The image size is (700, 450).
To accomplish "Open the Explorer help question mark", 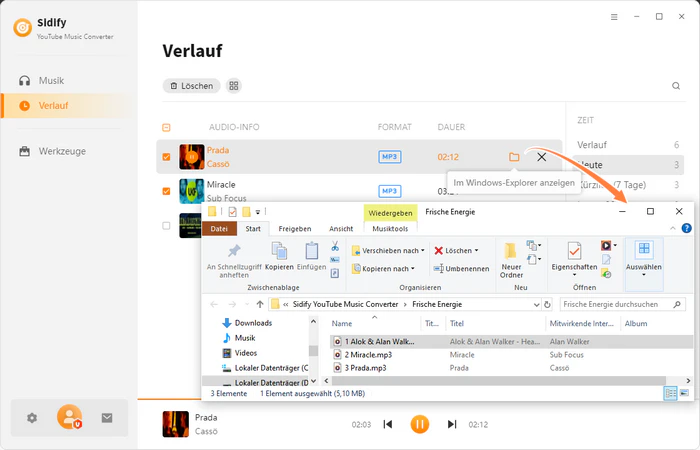I will (x=687, y=229).
